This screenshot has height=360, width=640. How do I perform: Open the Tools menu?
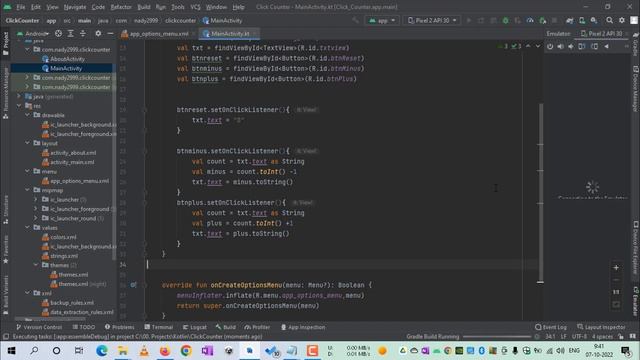(x=178, y=7)
